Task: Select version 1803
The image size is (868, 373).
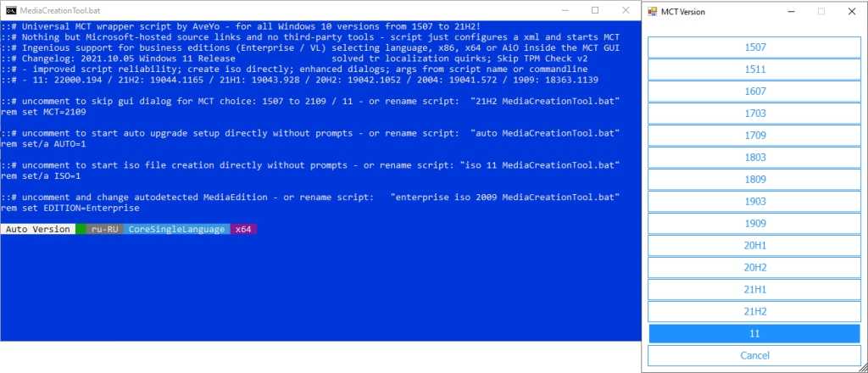Action: tap(755, 157)
